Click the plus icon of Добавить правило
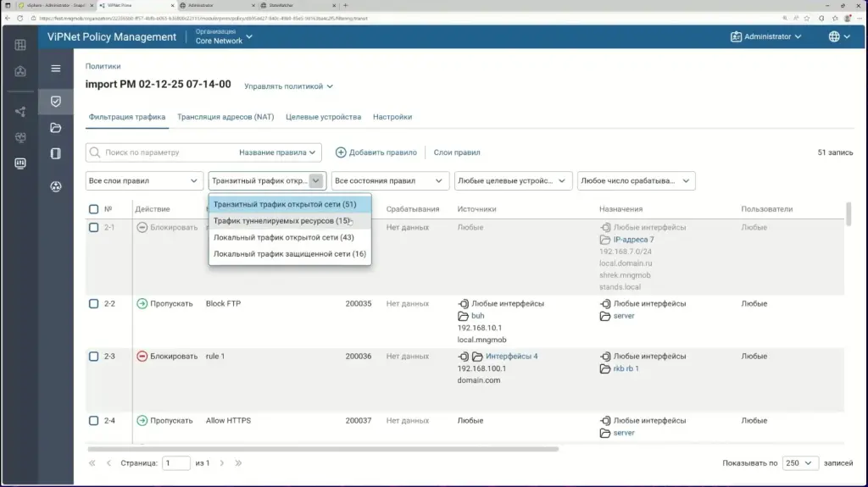 [x=341, y=152]
